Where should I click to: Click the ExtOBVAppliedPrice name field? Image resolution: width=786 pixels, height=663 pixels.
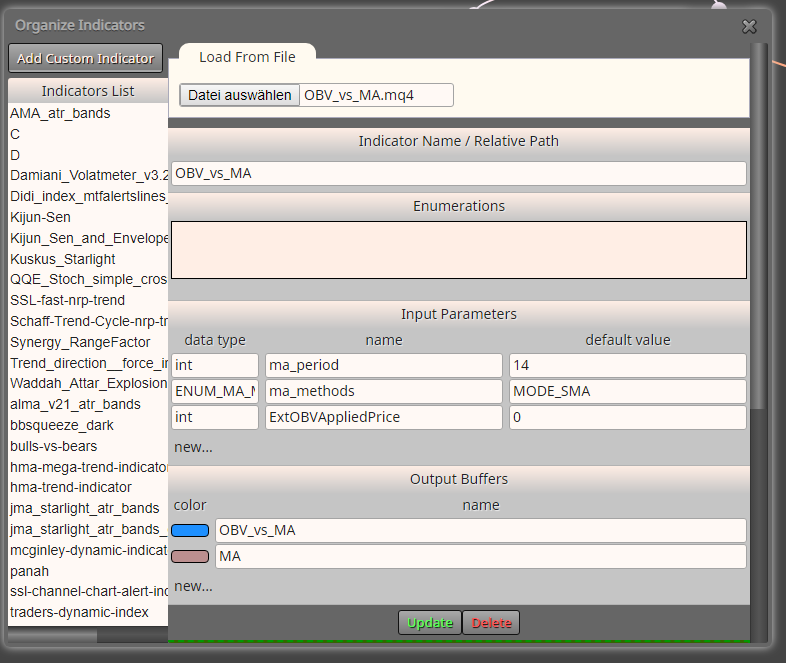pos(383,417)
